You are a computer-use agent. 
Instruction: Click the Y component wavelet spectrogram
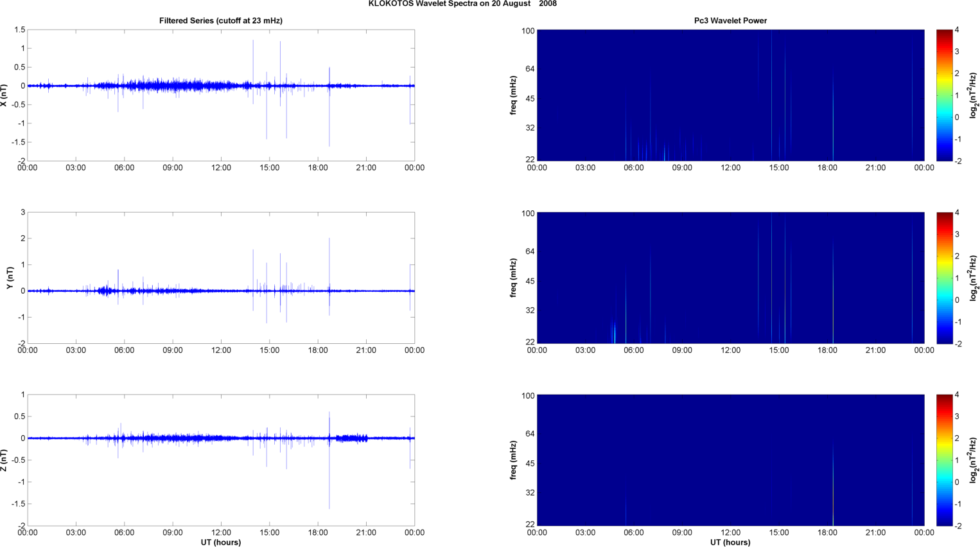pos(730,278)
